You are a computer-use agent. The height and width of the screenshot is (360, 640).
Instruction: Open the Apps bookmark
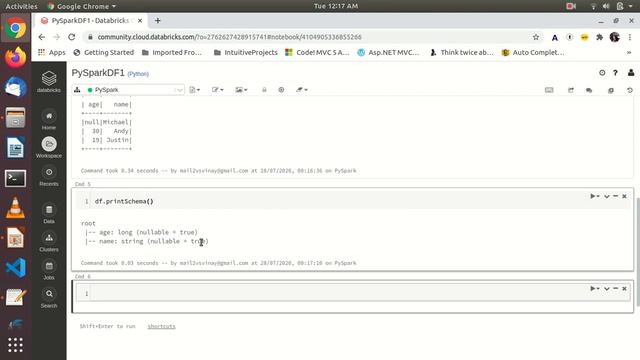tap(51, 53)
